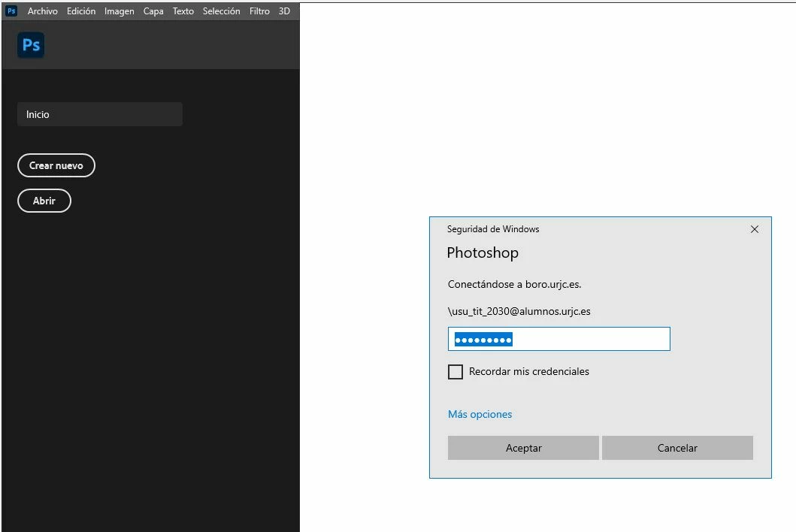Open the 3D menu
Screen dimensions: 796x532
[284, 11]
